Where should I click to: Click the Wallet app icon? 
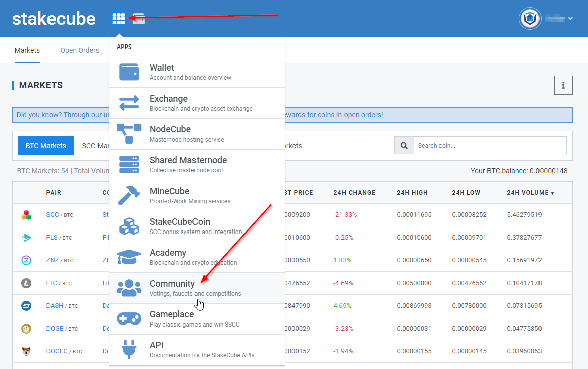point(129,72)
